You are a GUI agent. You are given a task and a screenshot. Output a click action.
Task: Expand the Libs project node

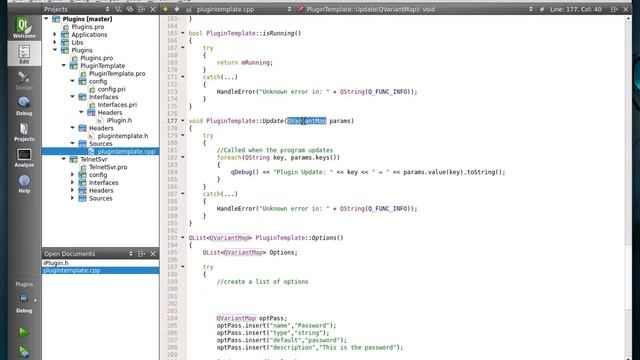tap(55, 42)
